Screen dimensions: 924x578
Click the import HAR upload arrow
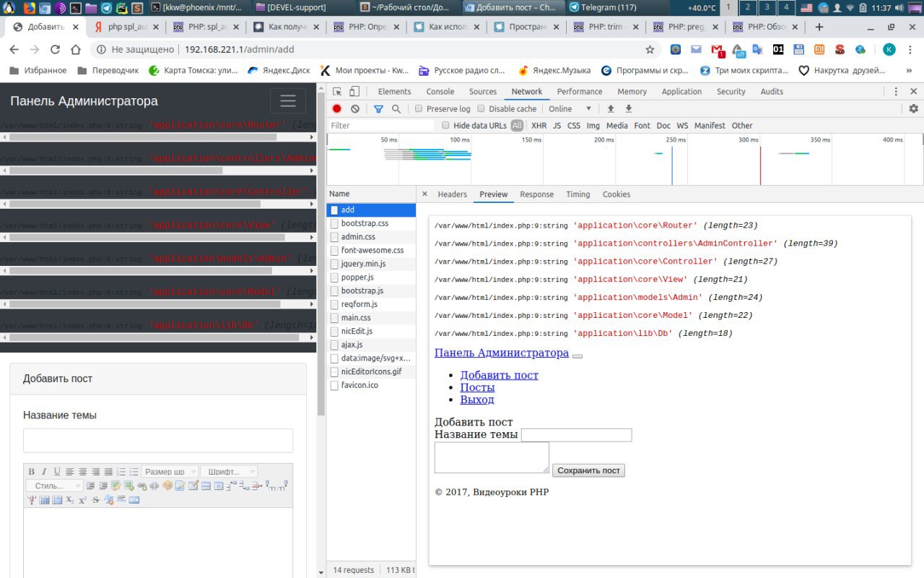point(611,108)
